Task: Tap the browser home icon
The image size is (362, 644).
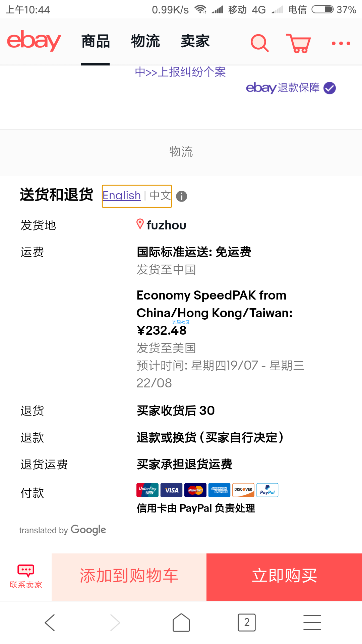Action: 181,623
